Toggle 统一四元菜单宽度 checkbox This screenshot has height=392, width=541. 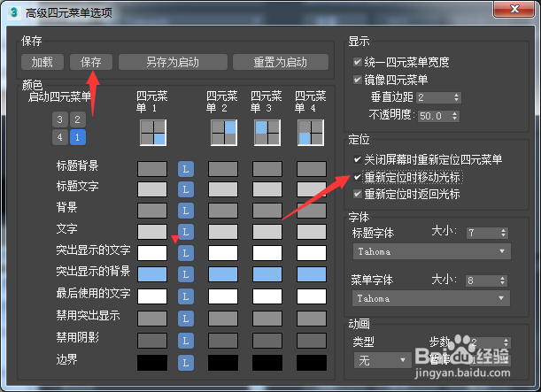click(x=358, y=62)
